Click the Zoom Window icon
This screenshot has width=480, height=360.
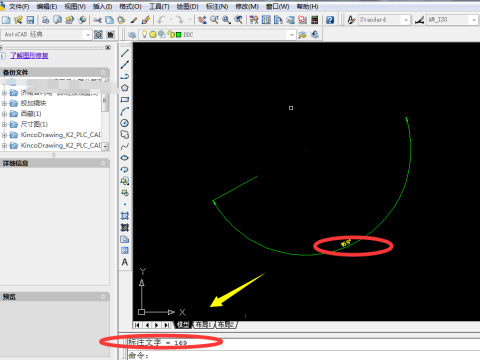pyautogui.click(x=227, y=20)
